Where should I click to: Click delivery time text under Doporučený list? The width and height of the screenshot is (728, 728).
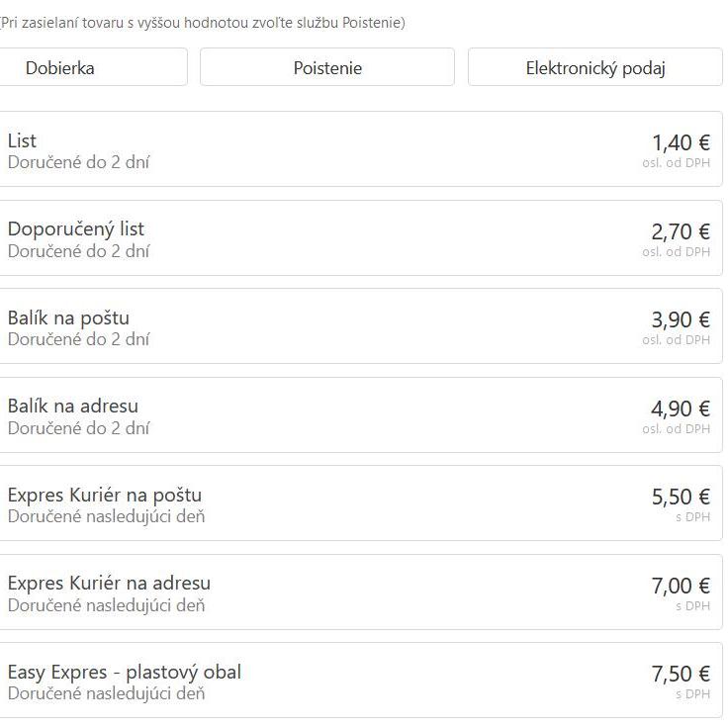[79, 251]
